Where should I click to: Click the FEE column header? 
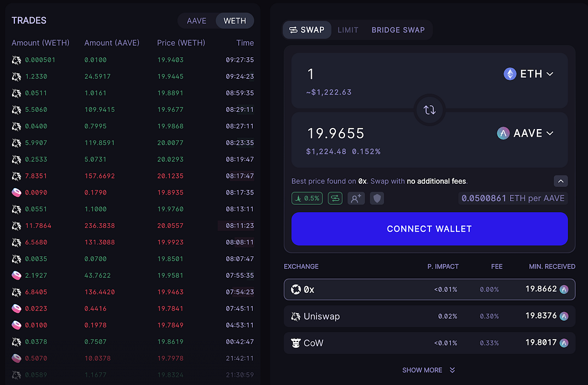pyautogui.click(x=497, y=267)
